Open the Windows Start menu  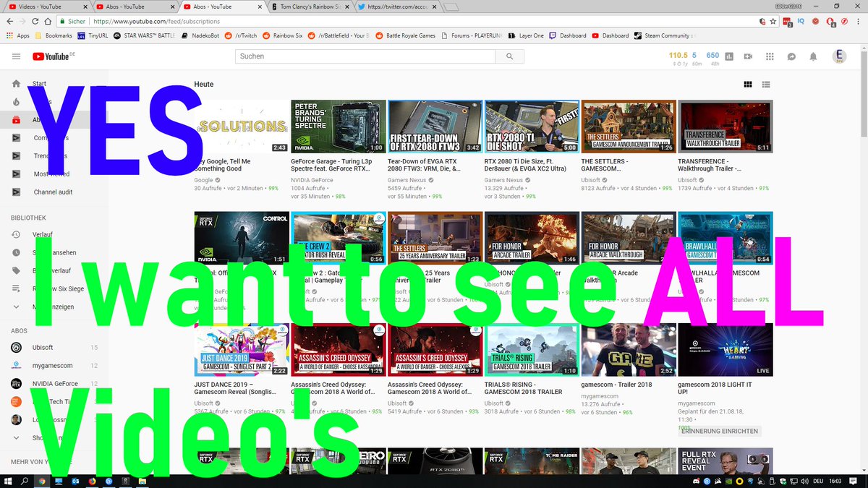[8, 480]
